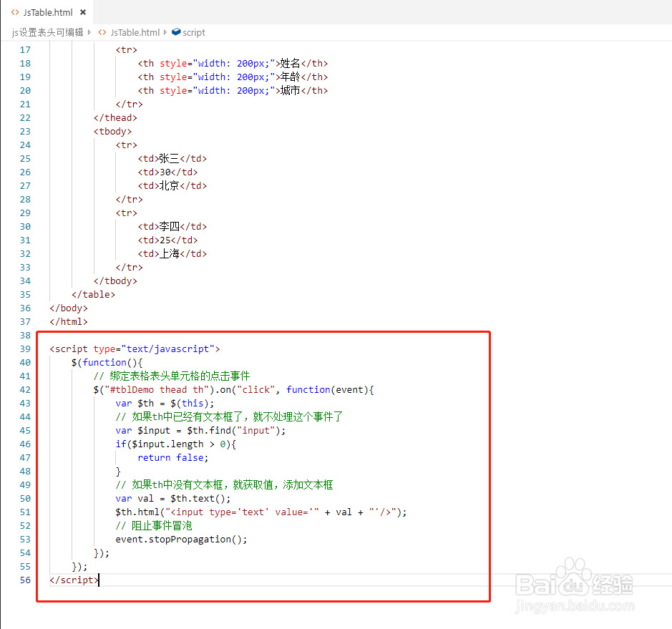Click the HTML file icon on the tab
Image resolution: width=672 pixels, height=629 pixels.
coord(15,12)
